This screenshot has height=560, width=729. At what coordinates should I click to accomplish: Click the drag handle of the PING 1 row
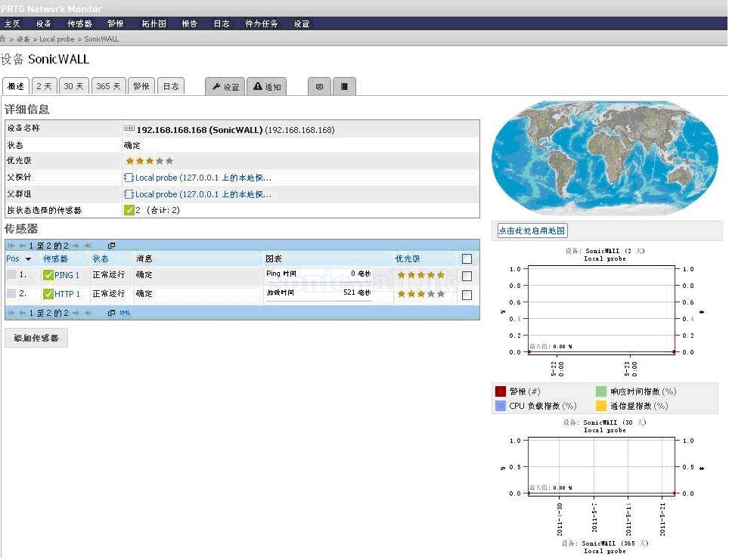(11, 274)
